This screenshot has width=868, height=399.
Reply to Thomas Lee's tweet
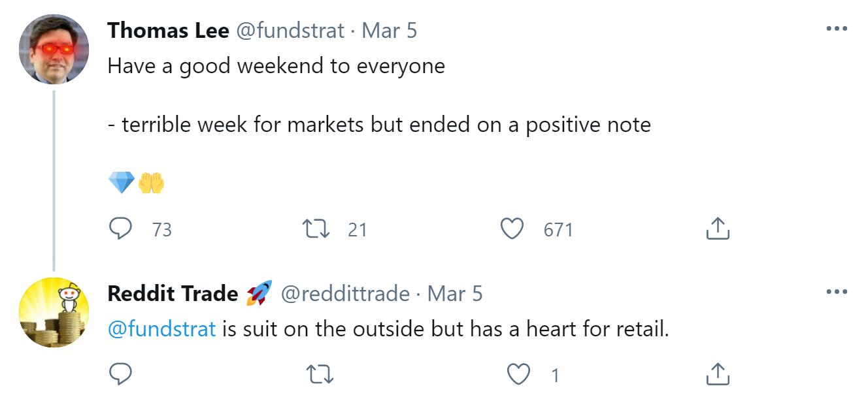click(120, 229)
